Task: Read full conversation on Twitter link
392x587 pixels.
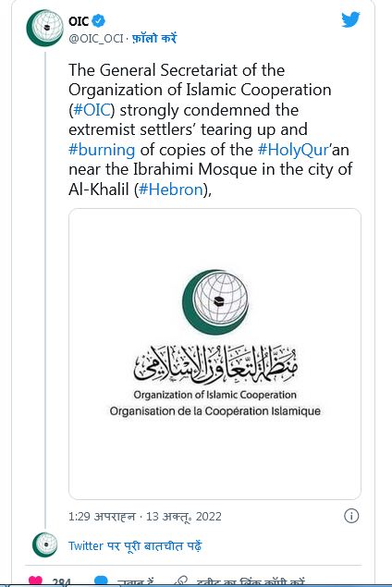Action: click(x=135, y=545)
